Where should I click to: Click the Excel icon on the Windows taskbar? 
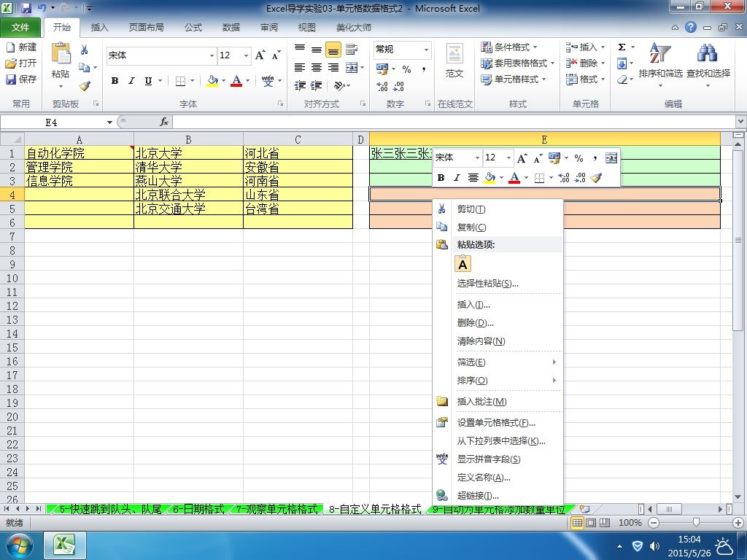click(x=66, y=545)
